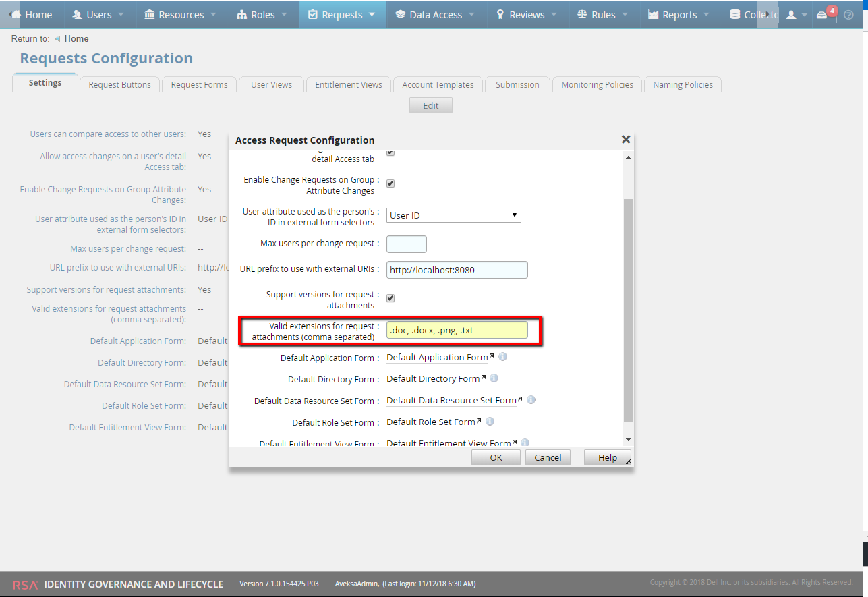This screenshot has width=868, height=597.
Task: Click the Max users per change request field
Action: 406,244
